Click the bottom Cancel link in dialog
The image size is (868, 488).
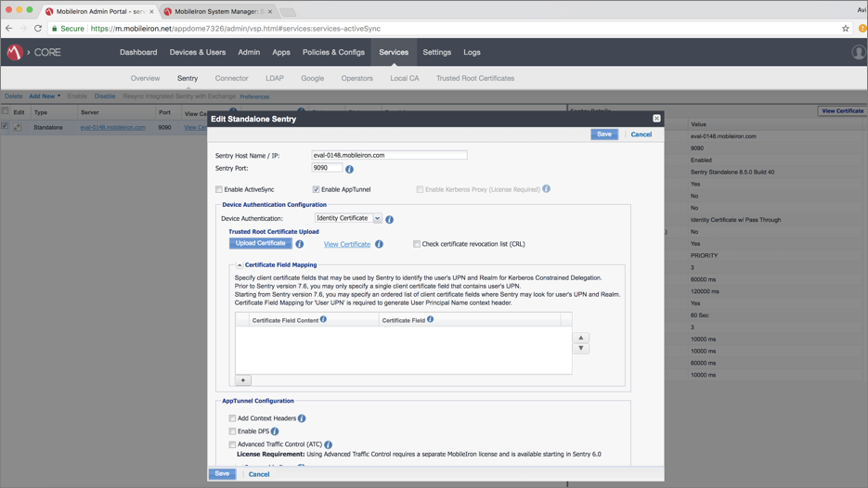click(258, 474)
